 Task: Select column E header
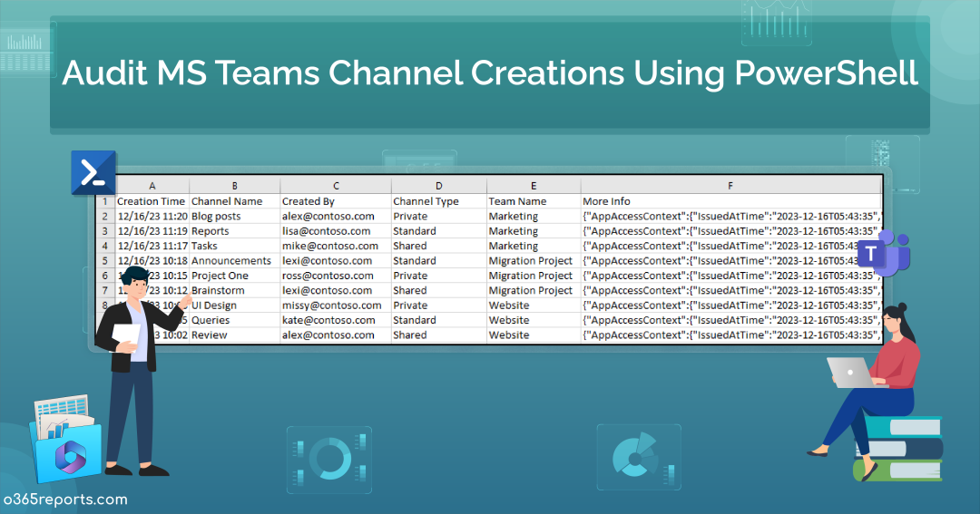pos(534,186)
